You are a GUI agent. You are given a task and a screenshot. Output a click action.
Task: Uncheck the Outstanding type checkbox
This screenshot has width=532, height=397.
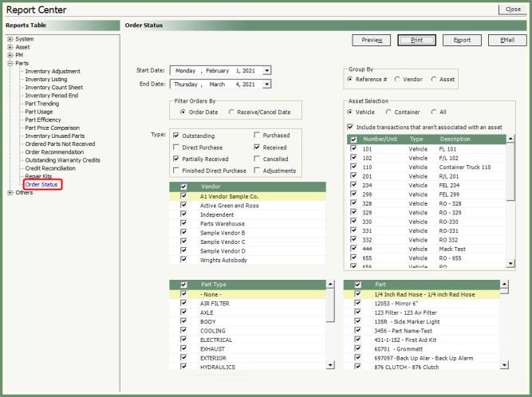176,136
